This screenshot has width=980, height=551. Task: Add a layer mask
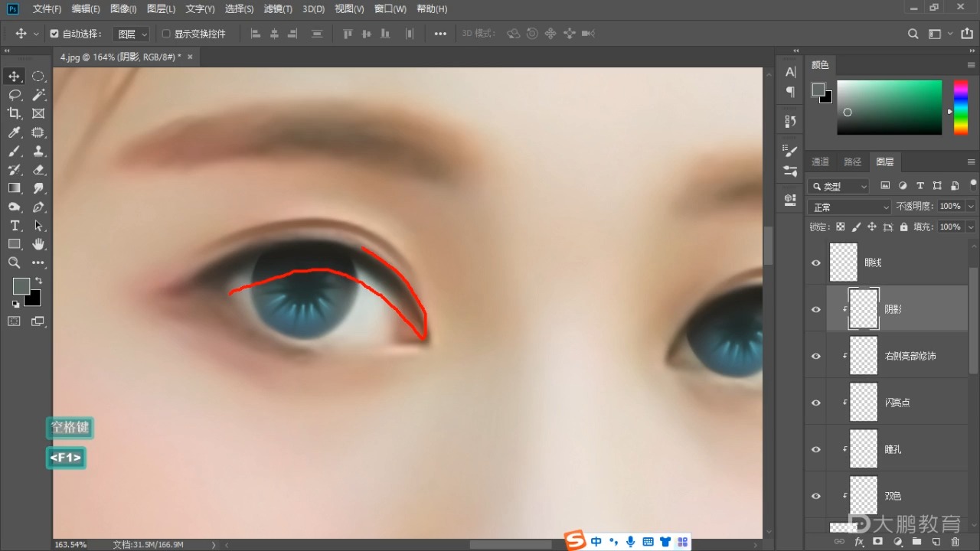pyautogui.click(x=877, y=542)
